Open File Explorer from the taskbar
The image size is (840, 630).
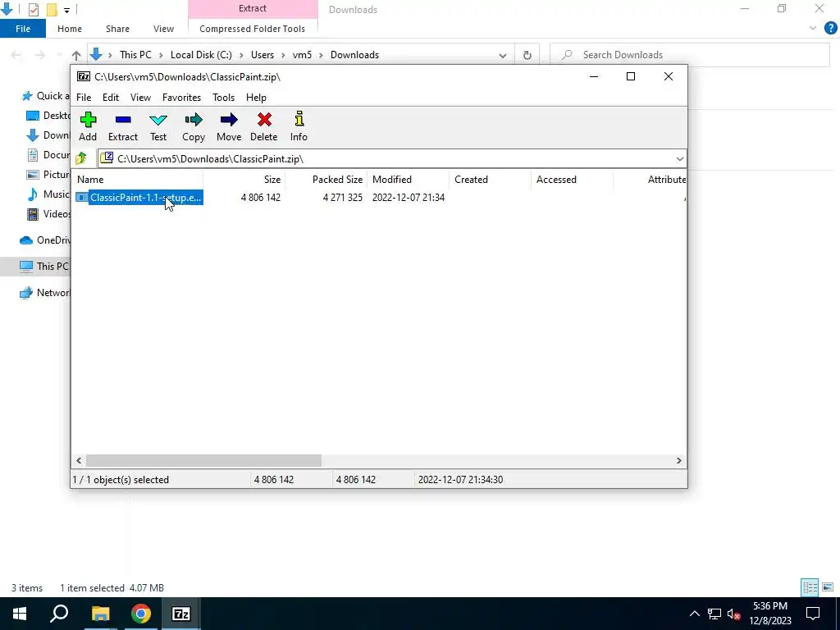(100, 614)
